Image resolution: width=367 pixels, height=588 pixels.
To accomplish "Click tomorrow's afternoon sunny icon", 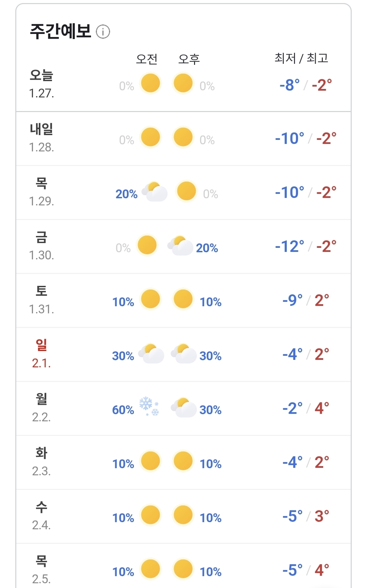I will tap(183, 137).
